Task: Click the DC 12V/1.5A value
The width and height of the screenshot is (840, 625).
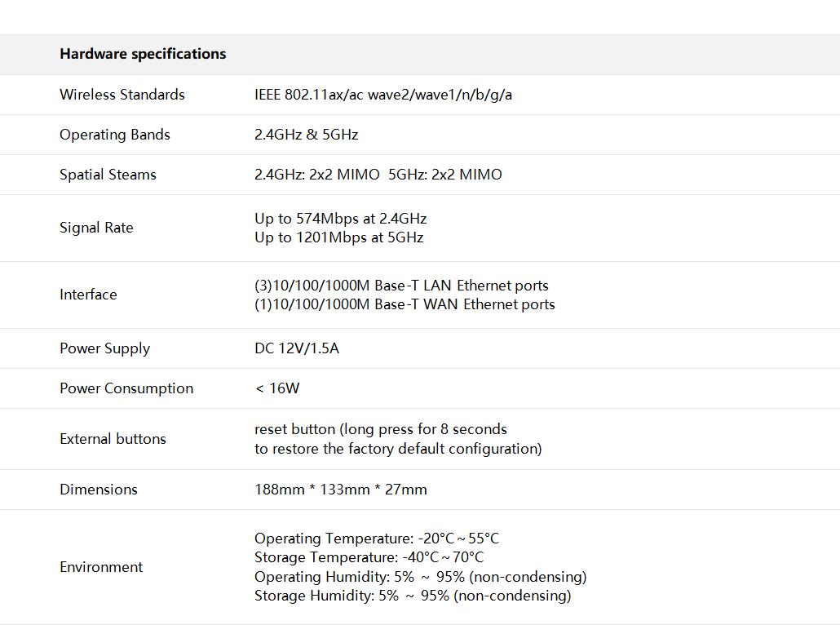Action: pyautogui.click(x=296, y=348)
